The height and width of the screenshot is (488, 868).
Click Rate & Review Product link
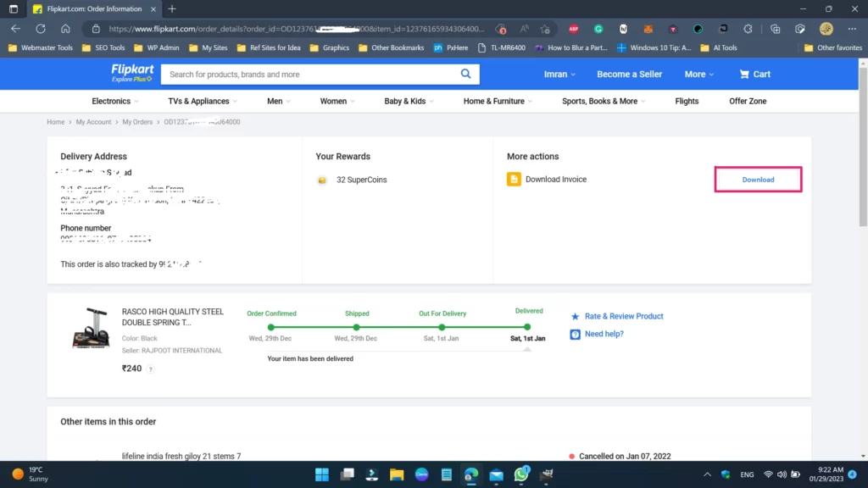click(x=624, y=317)
